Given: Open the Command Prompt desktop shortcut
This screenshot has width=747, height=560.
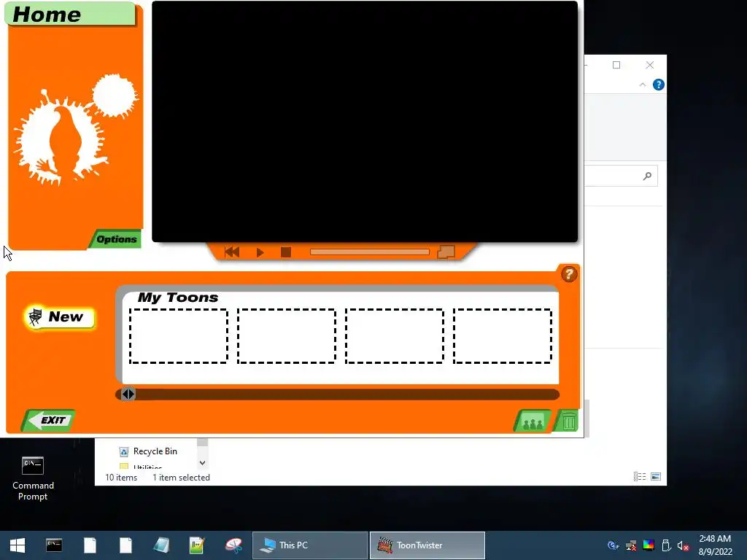Looking at the screenshot, I should [x=33, y=478].
